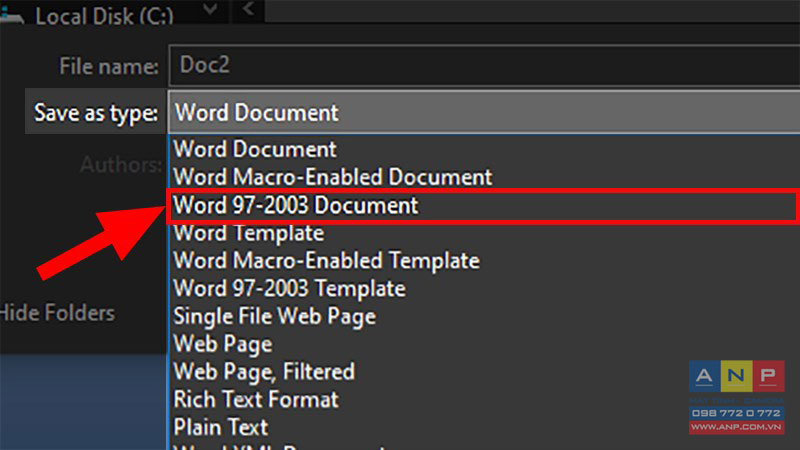This screenshot has height=450, width=800.
Task: Click the Local Disk drive icon
Action: pyautogui.click(x=12, y=15)
